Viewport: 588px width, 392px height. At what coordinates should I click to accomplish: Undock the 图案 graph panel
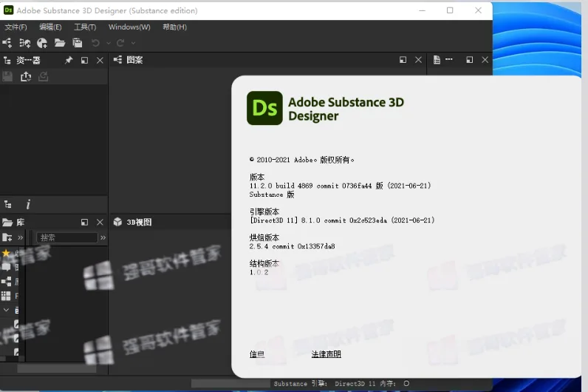[x=403, y=60]
